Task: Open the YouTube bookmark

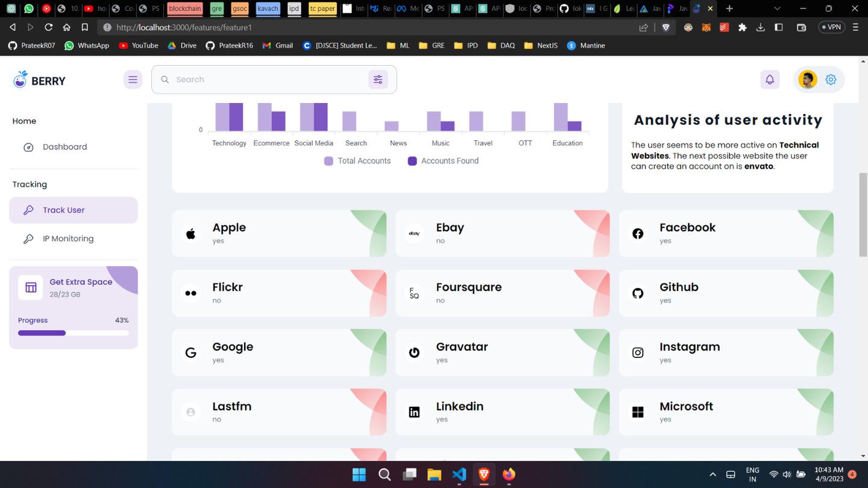Action: tap(139, 45)
